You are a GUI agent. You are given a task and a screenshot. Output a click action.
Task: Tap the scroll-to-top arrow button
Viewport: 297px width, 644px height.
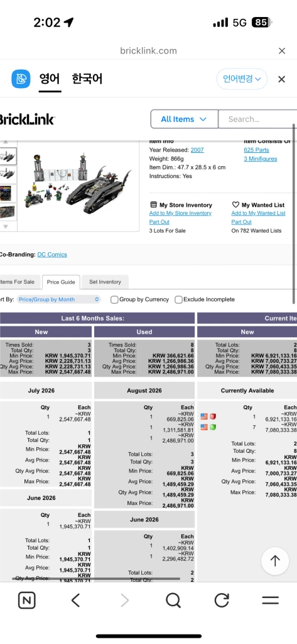coord(275,560)
